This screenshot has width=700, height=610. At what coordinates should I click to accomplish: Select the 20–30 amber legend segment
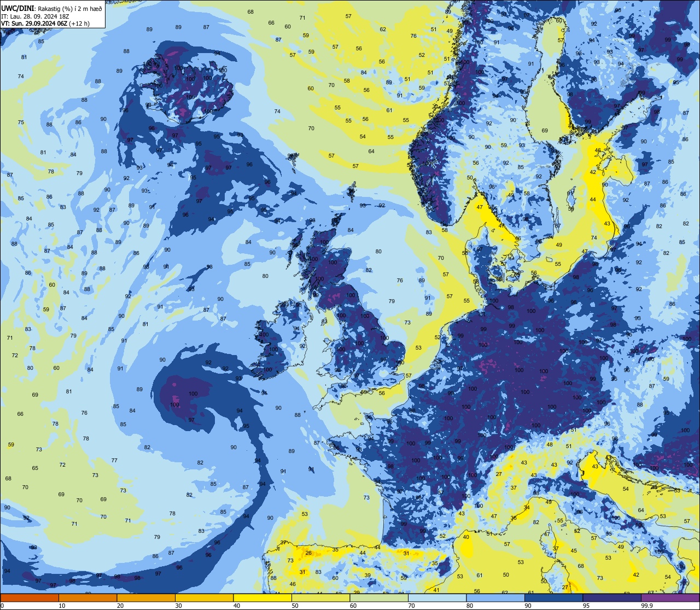click(146, 598)
